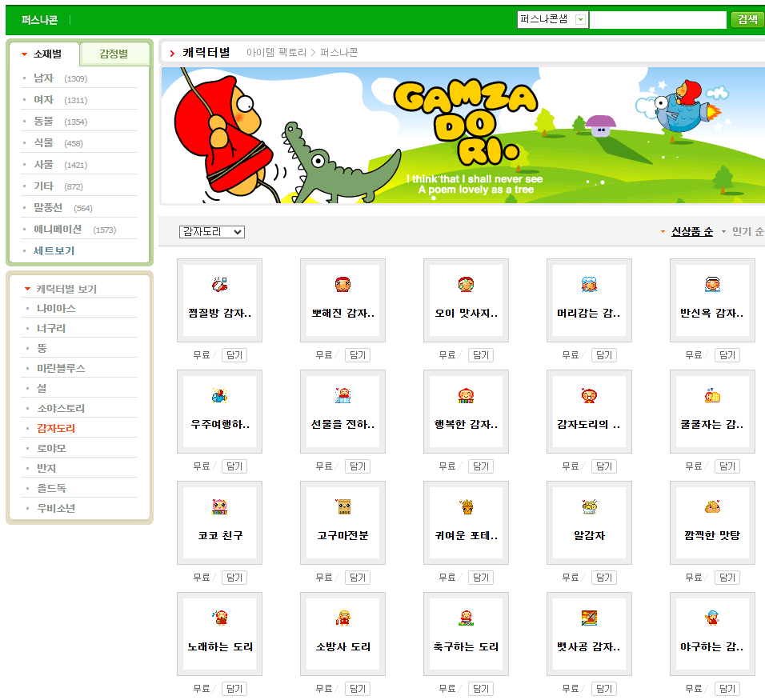Choose the 깜찍한 맛탕 emoticon icon
The height and width of the screenshot is (700, 765).
point(712,506)
